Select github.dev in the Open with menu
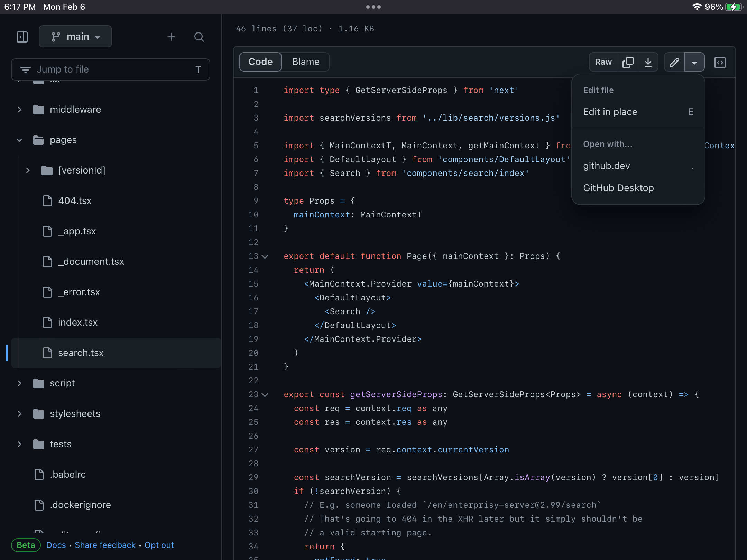The height and width of the screenshot is (560, 747). click(x=638, y=166)
